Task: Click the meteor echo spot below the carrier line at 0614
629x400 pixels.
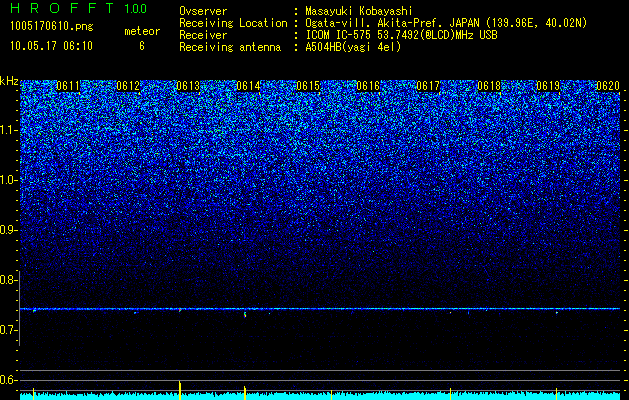Action: [245, 315]
